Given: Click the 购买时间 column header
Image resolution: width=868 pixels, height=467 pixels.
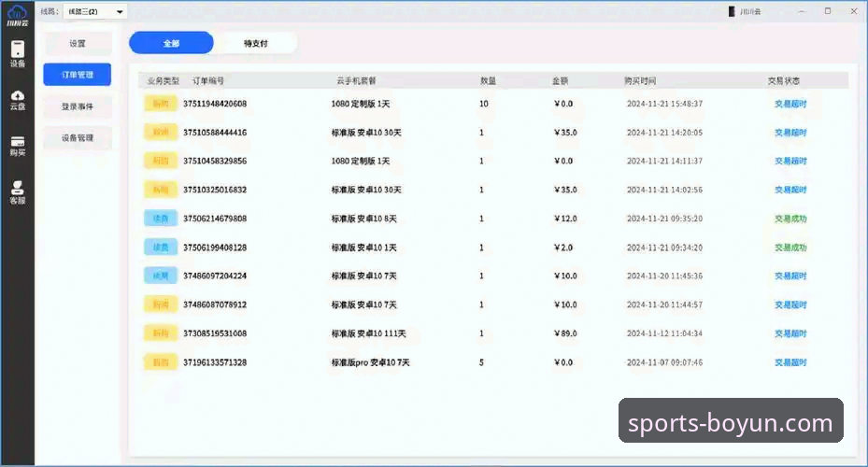Looking at the screenshot, I should click(x=640, y=80).
